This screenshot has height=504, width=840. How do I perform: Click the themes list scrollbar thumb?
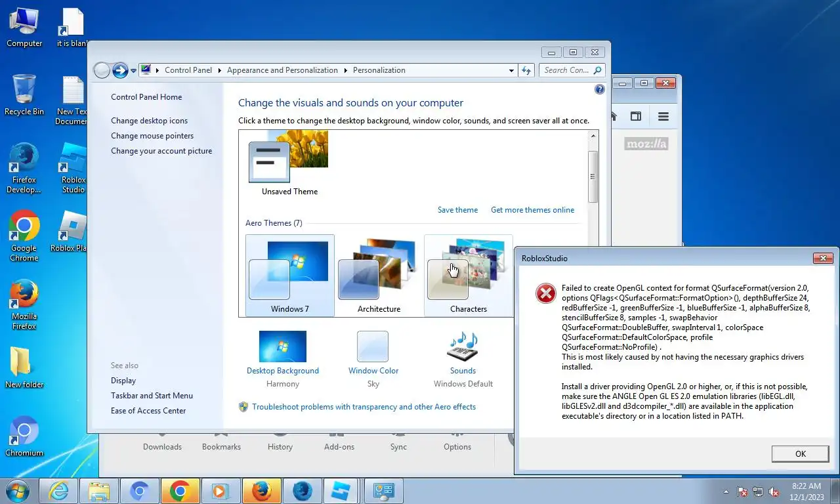click(593, 177)
